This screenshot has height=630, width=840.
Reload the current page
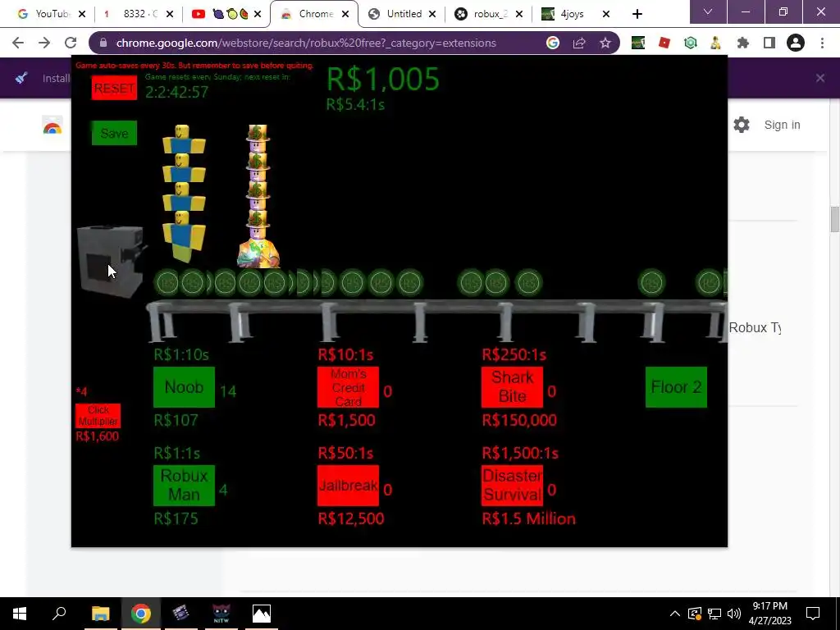71,43
